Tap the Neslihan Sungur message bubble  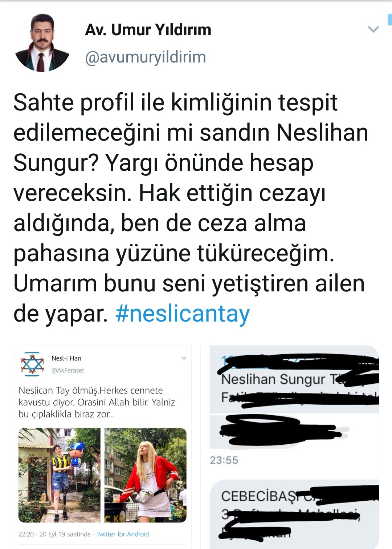[x=294, y=380]
